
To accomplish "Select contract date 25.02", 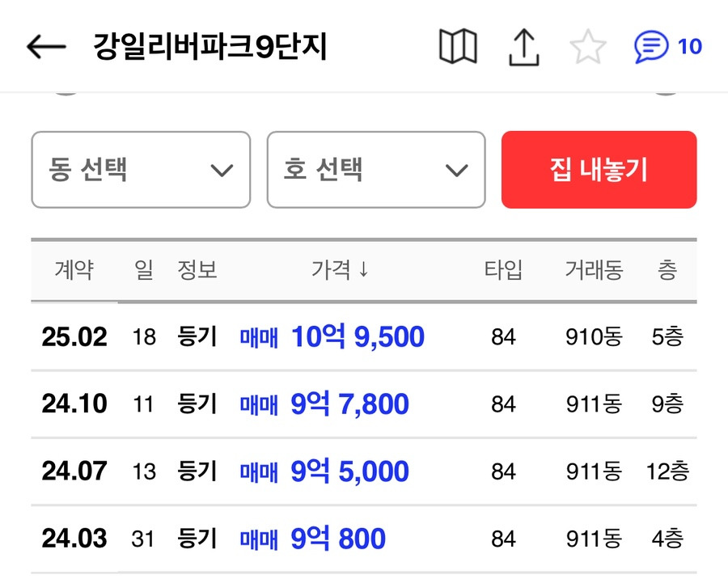I will click(x=74, y=336).
